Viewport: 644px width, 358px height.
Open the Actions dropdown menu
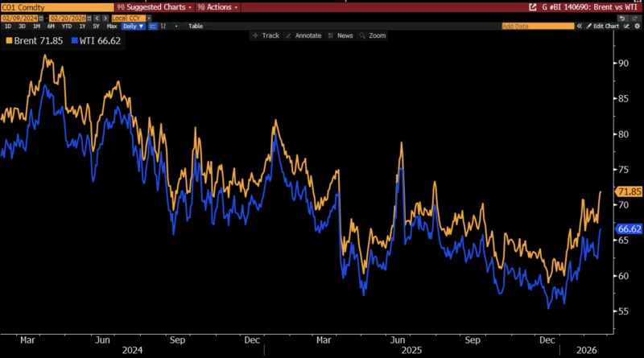tap(215, 6)
